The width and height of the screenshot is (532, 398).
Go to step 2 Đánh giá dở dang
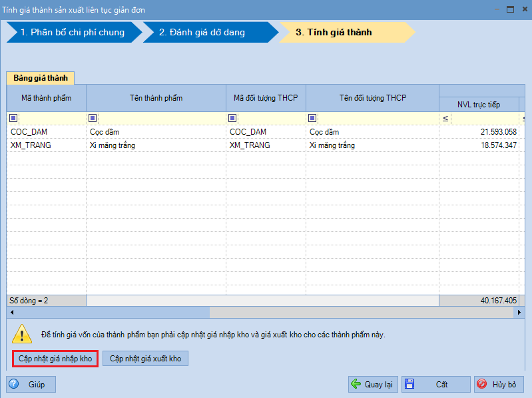[x=208, y=32]
